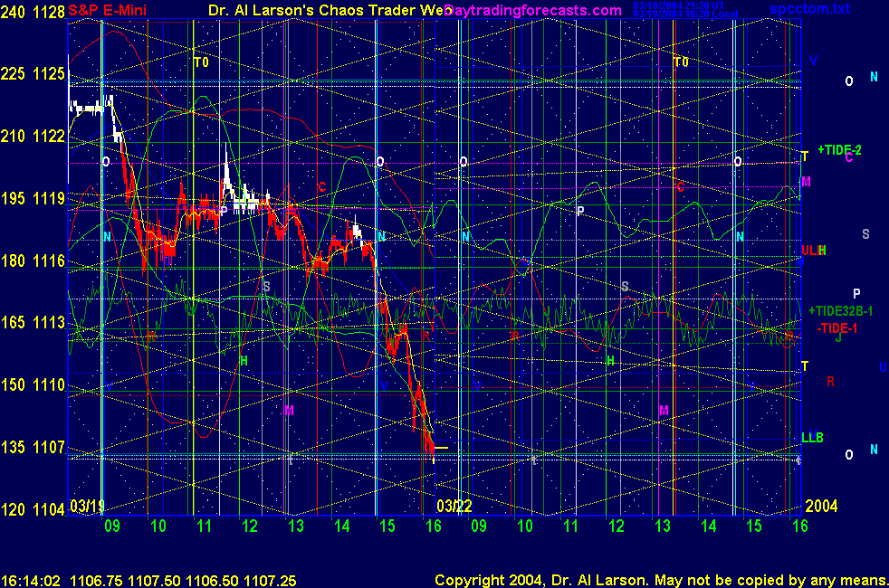Click the "120 1104" price axis label
The width and height of the screenshot is (889, 588).
(33, 509)
